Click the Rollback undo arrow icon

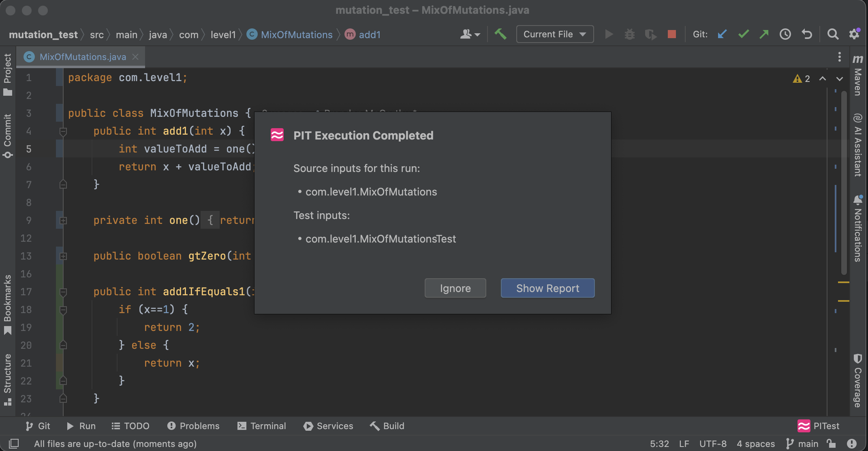[x=806, y=34]
